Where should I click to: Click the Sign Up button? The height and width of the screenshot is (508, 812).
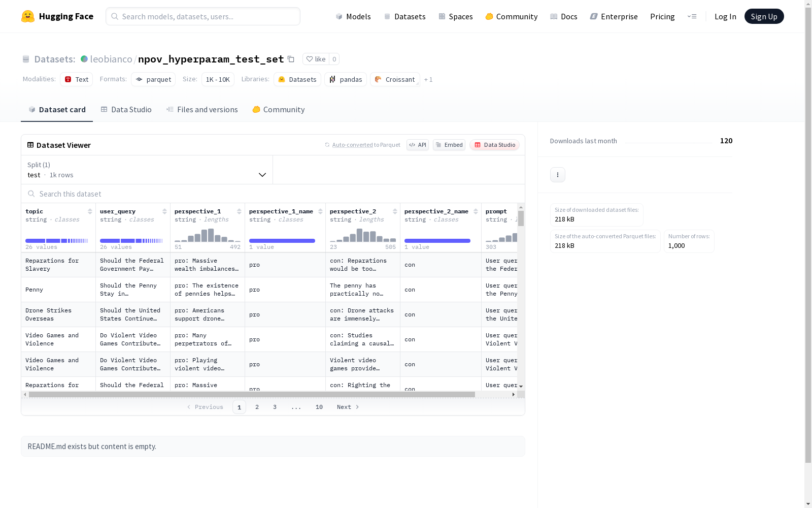tap(764, 16)
